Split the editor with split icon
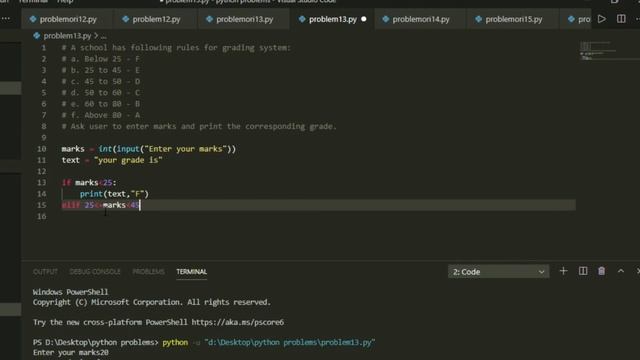Image resolution: width=640 pixels, height=360 pixels. coord(621,19)
